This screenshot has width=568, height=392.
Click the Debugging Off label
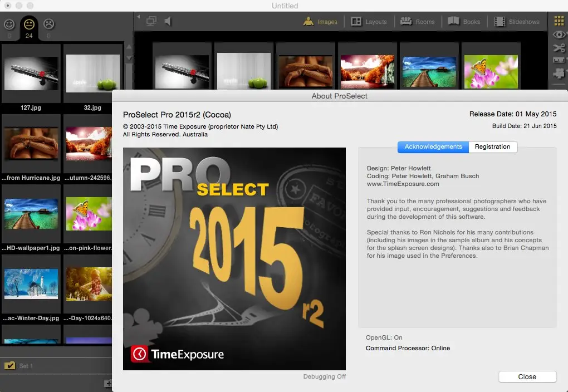tap(325, 377)
